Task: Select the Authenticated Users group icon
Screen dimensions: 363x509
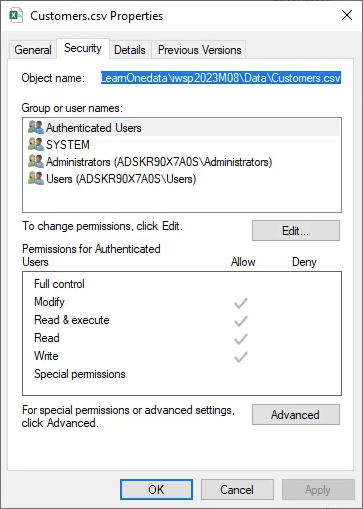Action: (x=36, y=127)
